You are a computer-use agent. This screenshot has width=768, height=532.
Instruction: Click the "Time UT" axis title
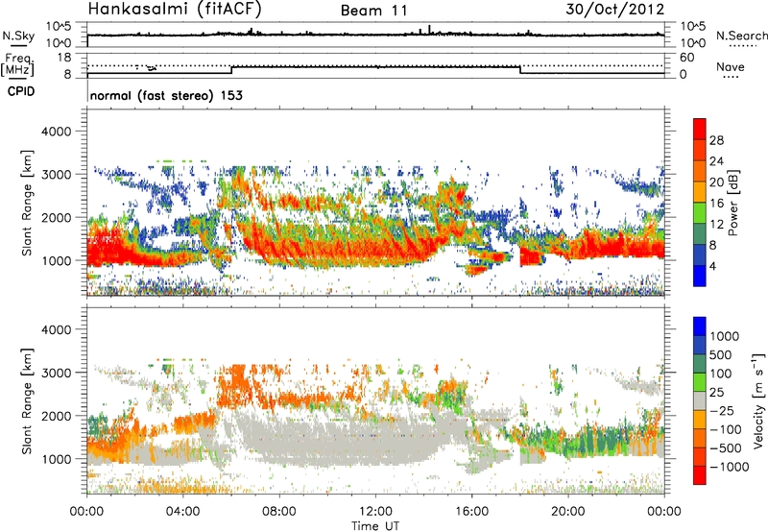[375, 525]
